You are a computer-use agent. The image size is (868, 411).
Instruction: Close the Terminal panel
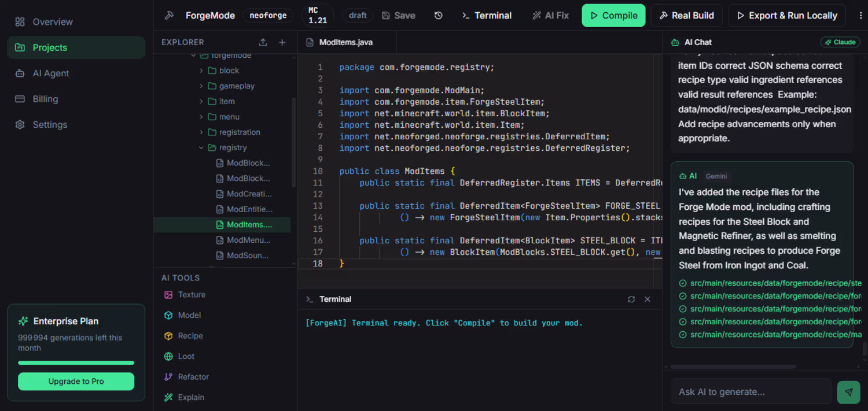click(x=648, y=299)
